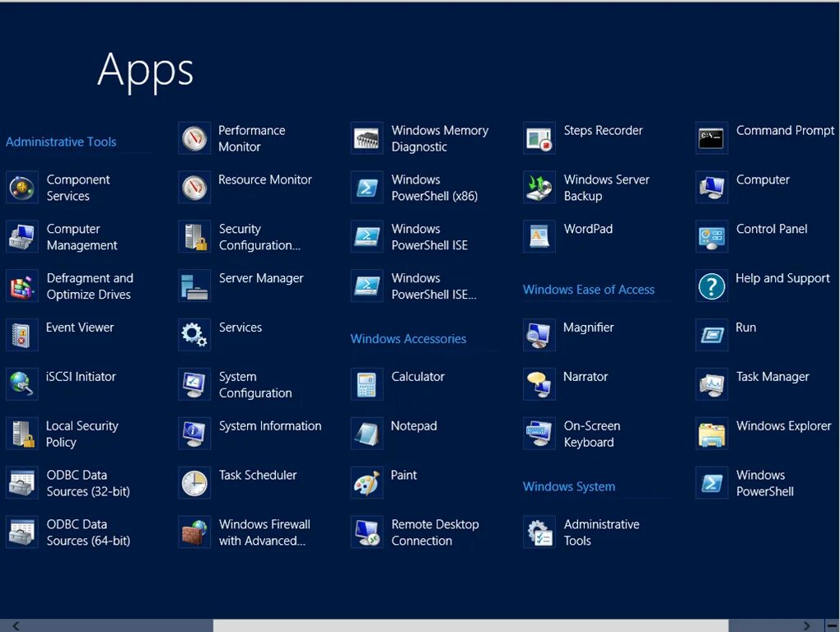Launch Performance Monitor icon
This screenshot has height=632, width=840.
tap(194, 138)
